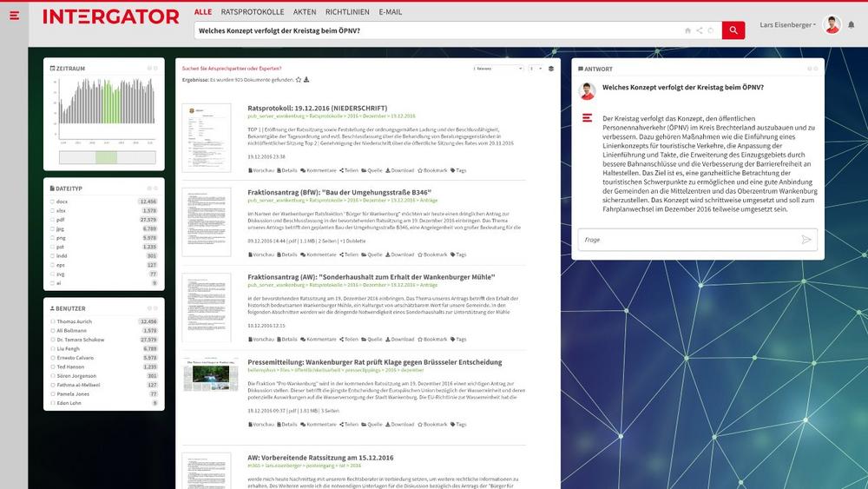Check the Ted Hanson user filter
The width and height of the screenshot is (868, 489).
click(x=53, y=367)
